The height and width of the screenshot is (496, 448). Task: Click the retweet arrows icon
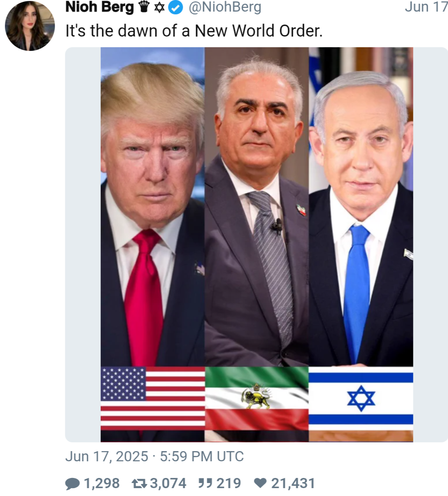(139, 484)
